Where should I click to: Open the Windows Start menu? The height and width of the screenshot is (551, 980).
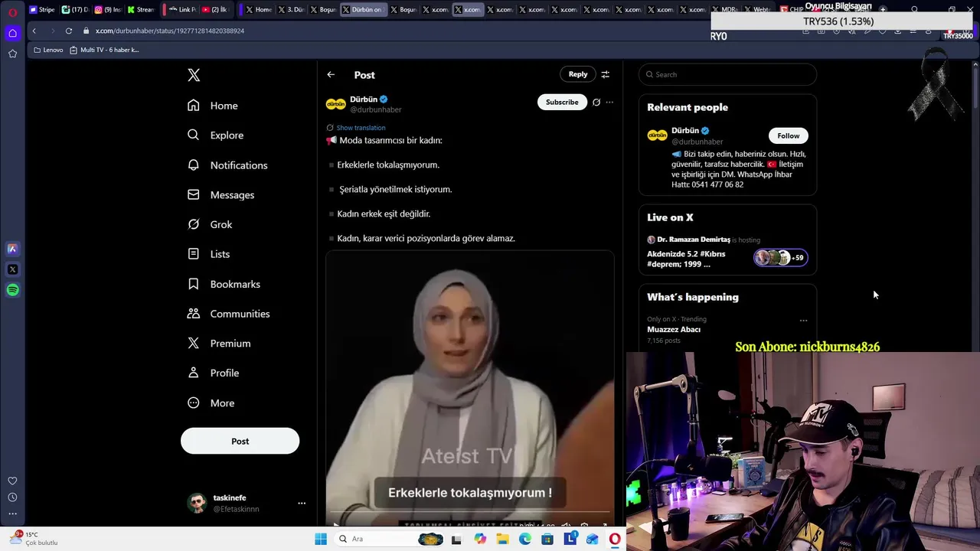point(321,540)
